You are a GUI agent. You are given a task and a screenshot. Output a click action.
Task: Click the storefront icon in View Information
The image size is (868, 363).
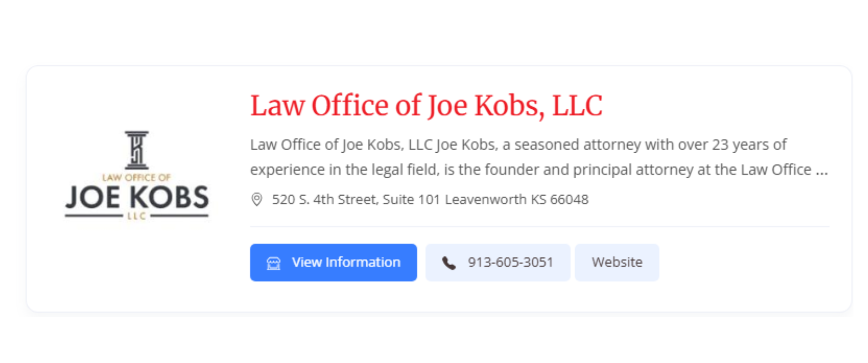tap(273, 263)
